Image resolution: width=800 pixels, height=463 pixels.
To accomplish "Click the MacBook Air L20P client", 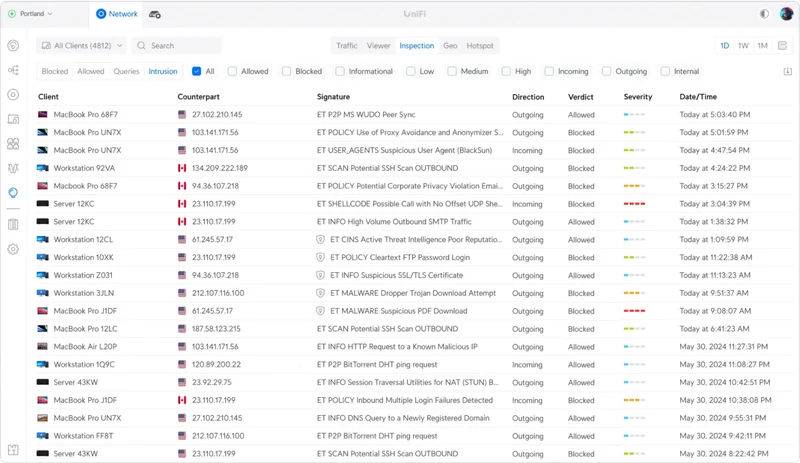I will tap(85, 347).
